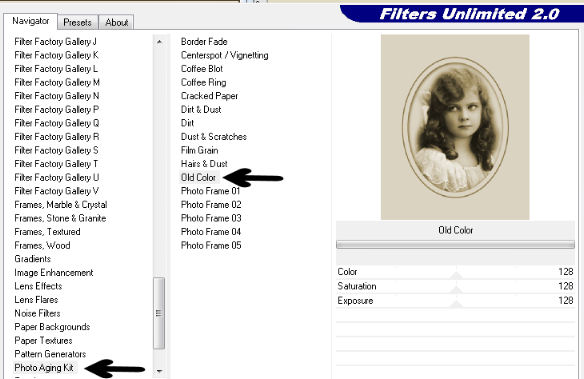The width and height of the screenshot is (584, 379).
Task: Click the category list scroll down arrow
Action: [x=159, y=371]
